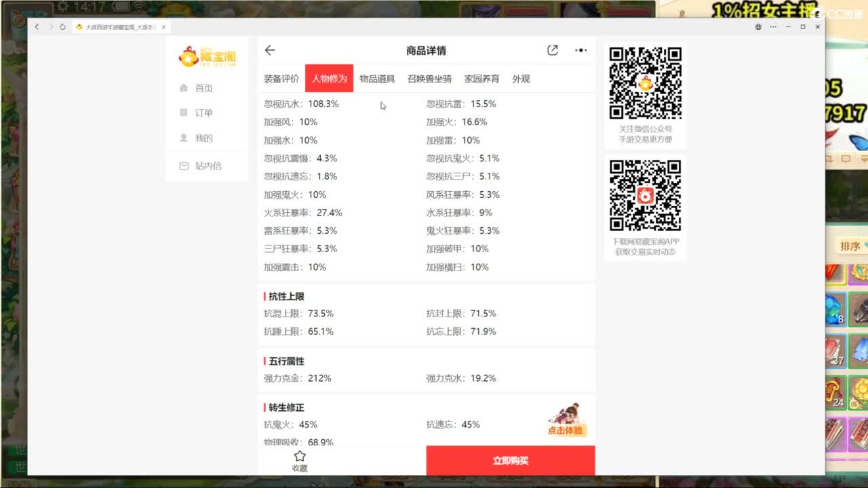Open the 召唤兽坐骑 tab
The image size is (868, 488).
[429, 79]
